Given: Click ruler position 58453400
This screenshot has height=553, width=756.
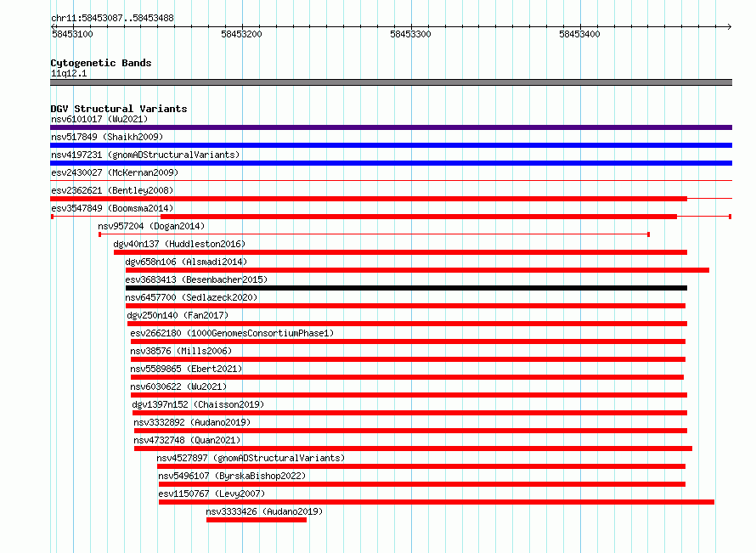Looking at the screenshot, I should coord(579,34).
